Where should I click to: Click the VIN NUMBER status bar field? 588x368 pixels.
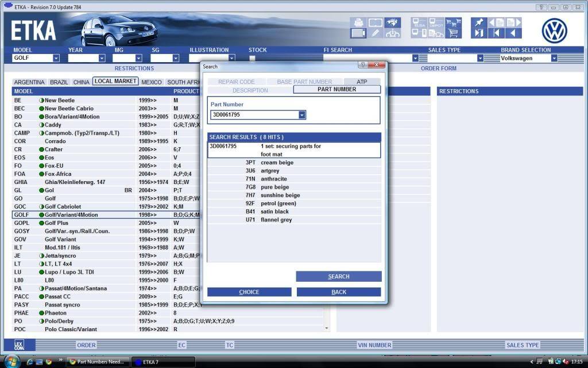(374, 345)
